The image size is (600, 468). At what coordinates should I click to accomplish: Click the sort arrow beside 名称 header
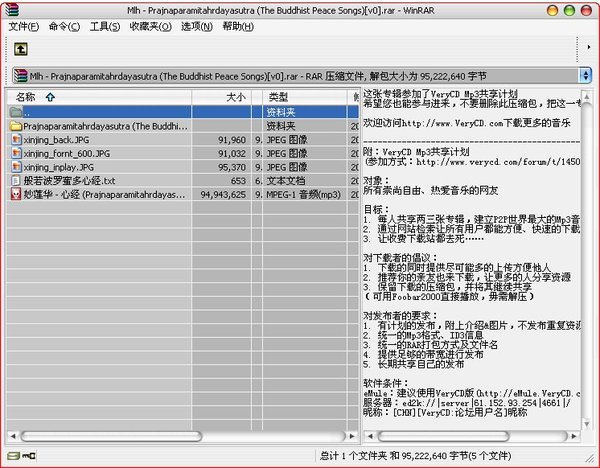click(x=50, y=97)
